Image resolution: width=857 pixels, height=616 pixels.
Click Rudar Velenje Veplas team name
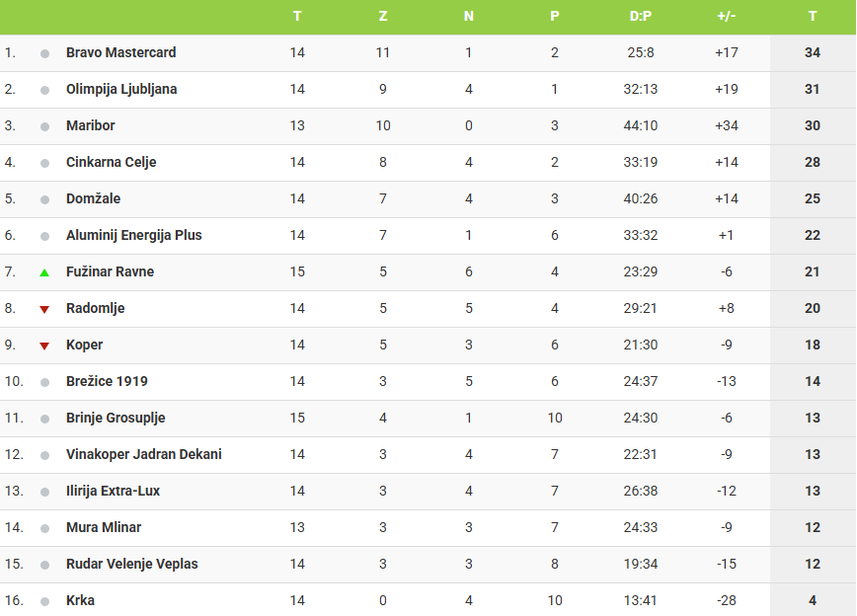coord(132,564)
